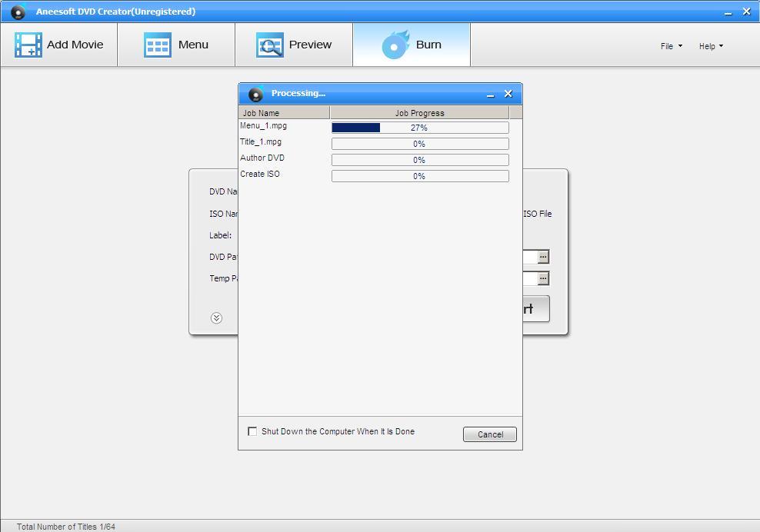Click the Aneesoft disc logo in title bar
Screen dimensions: 760x532
[18, 12]
